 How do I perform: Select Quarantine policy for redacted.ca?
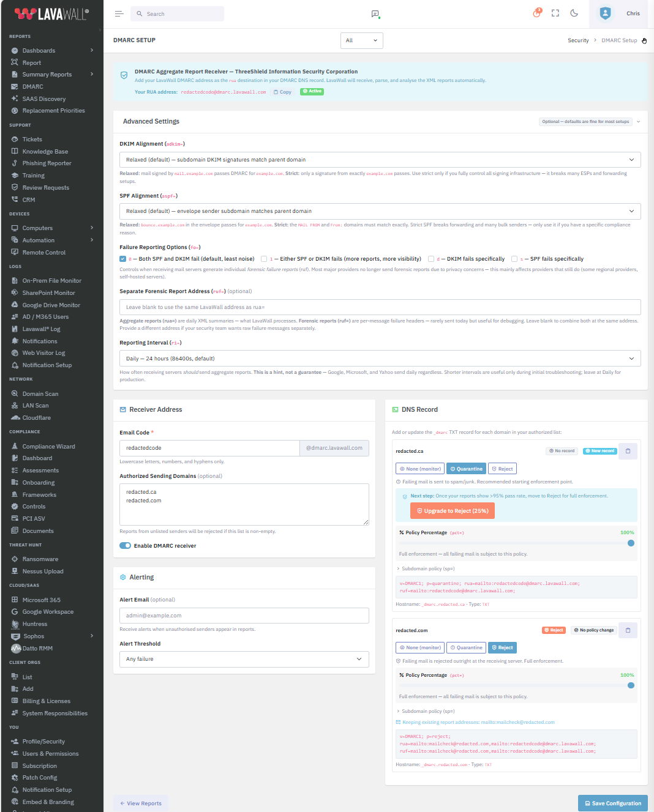tap(466, 469)
